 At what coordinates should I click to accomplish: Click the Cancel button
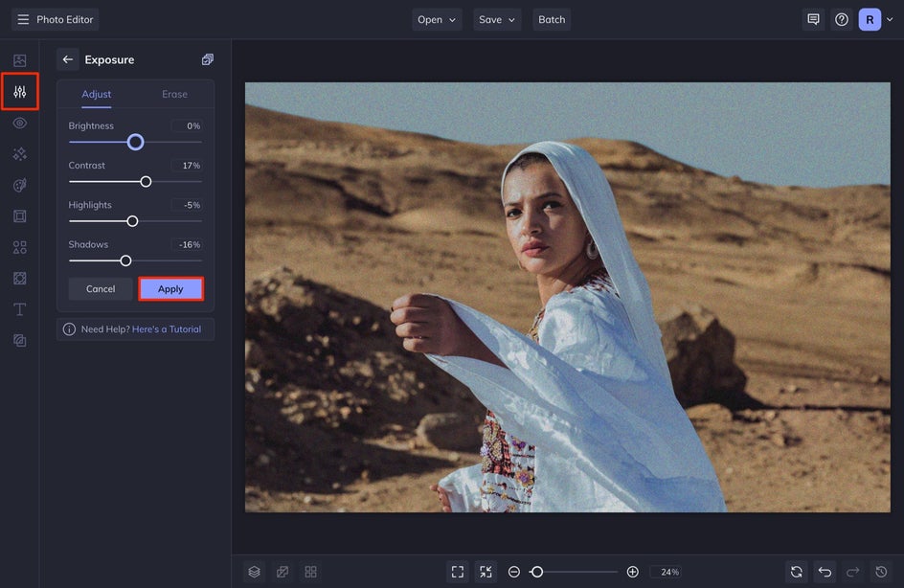101,289
